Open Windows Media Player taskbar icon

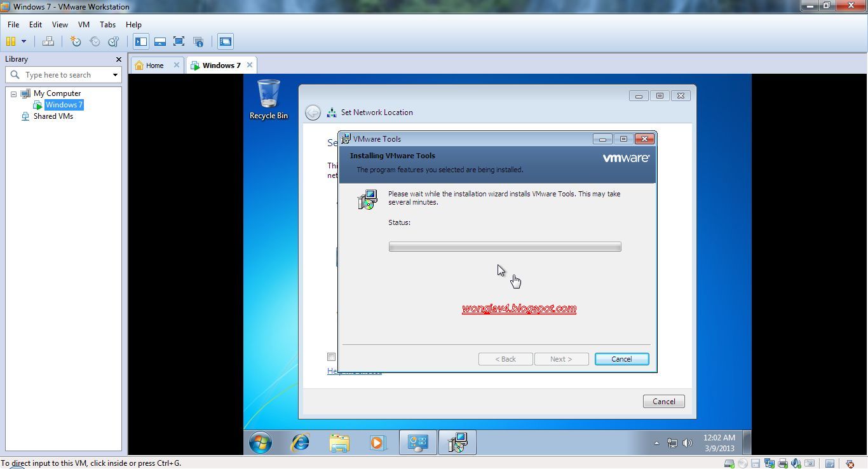pos(377,442)
